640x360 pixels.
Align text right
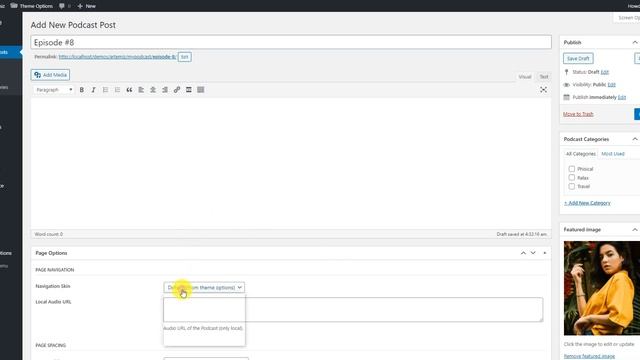164,90
